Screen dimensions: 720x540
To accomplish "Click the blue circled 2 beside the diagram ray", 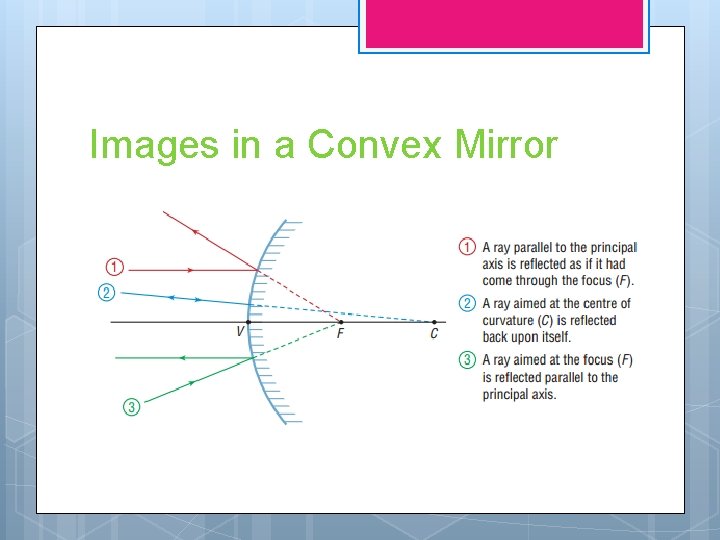I will pos(107,292).
